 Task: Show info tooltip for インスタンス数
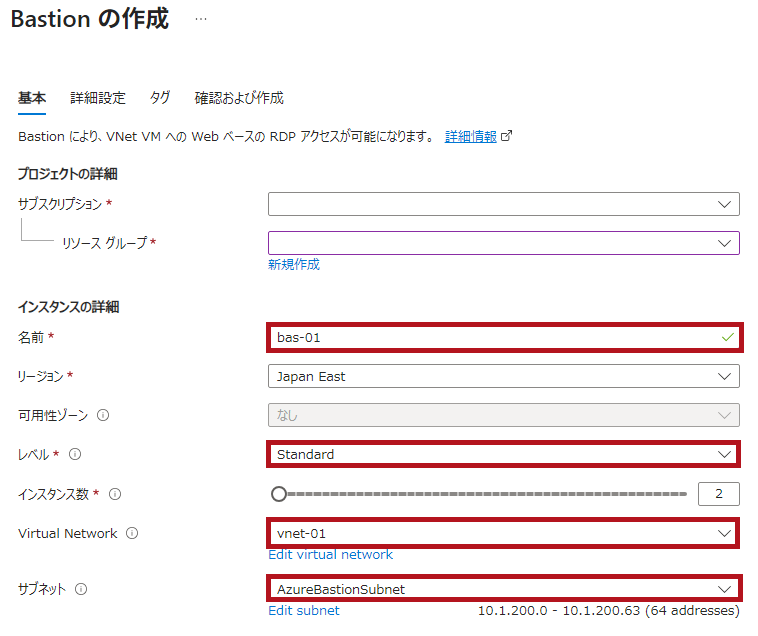[x=115, y=494]
